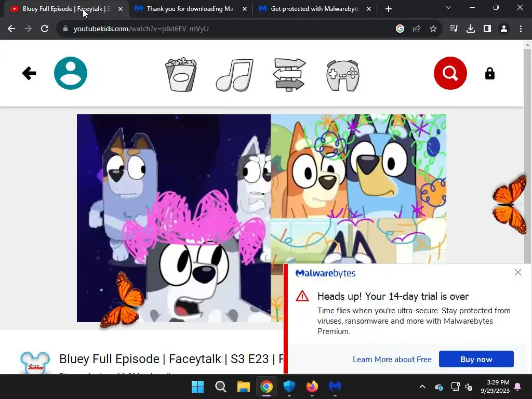
Task: Open Chrome downloads
Action: (x=471, y=29)
